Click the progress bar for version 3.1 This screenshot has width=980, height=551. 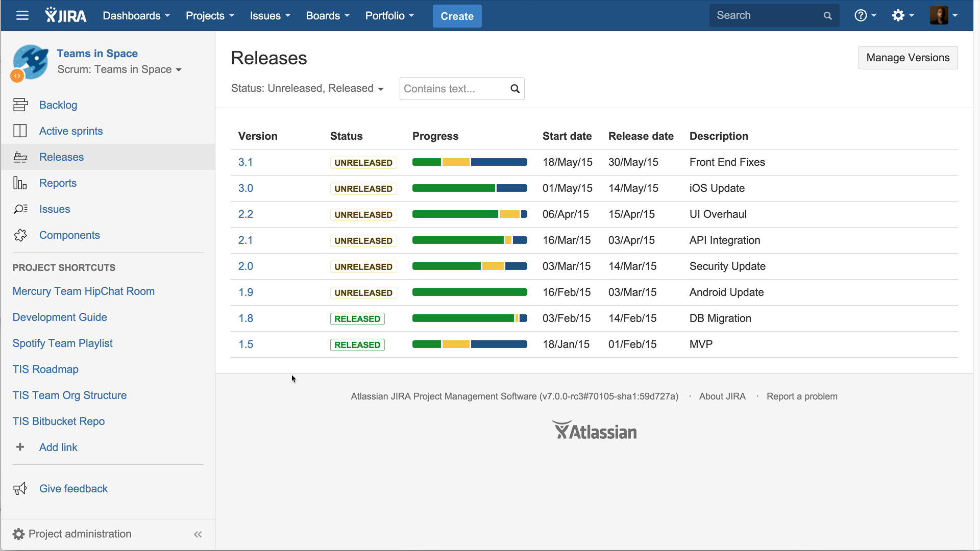(470, 162)
